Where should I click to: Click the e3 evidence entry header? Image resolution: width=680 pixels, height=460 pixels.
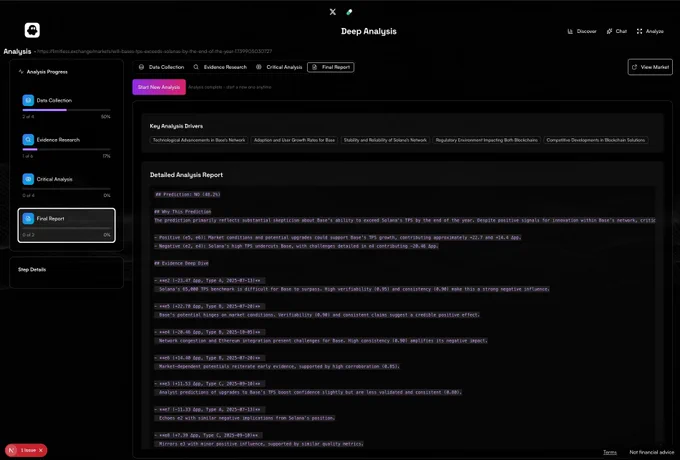[209, 384]
